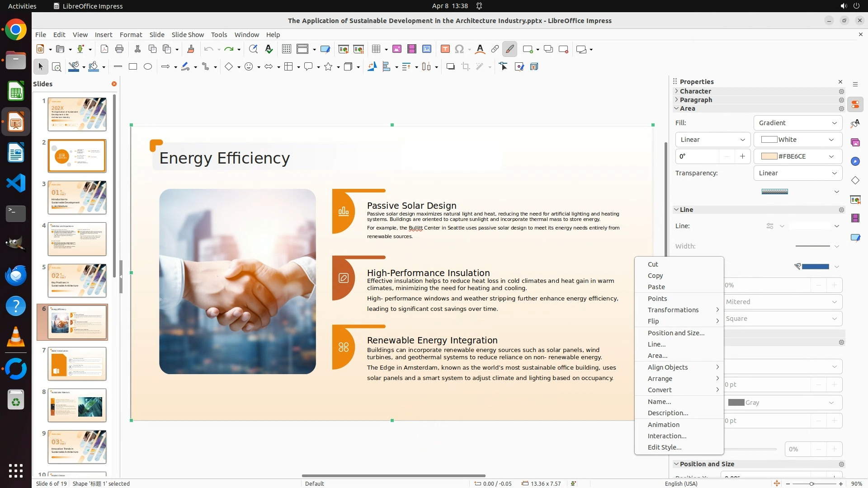Open the Slide Show menu
868x488 pixels.
pos(188,35)
